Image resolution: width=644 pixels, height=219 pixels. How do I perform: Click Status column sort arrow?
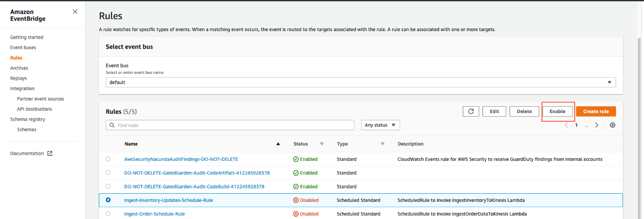point(322,144)
